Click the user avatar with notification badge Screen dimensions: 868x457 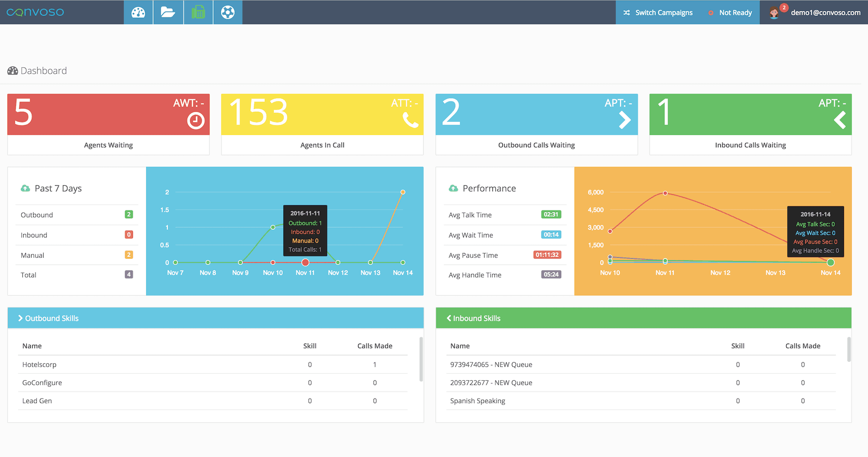[775, 12]
